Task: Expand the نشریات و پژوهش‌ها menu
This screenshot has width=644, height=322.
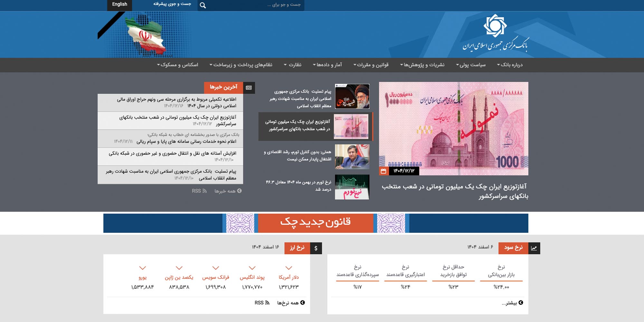Action: [x=422, y=65]
